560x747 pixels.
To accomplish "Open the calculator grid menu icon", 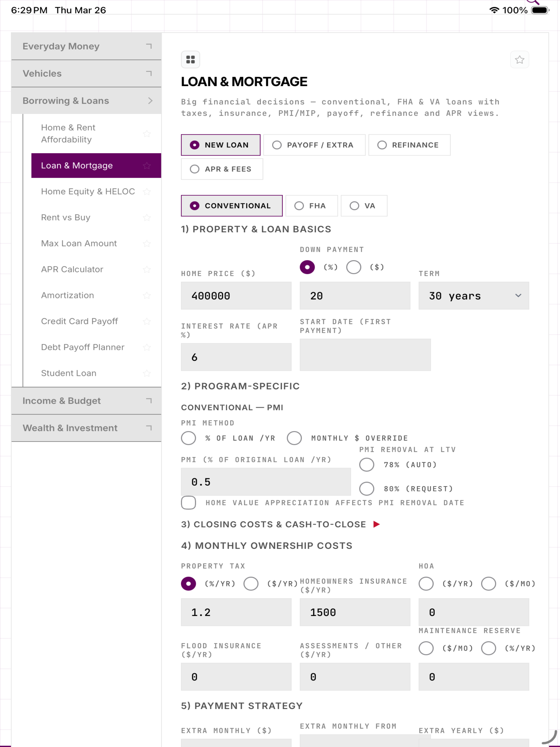I will (x=190, y=59).
